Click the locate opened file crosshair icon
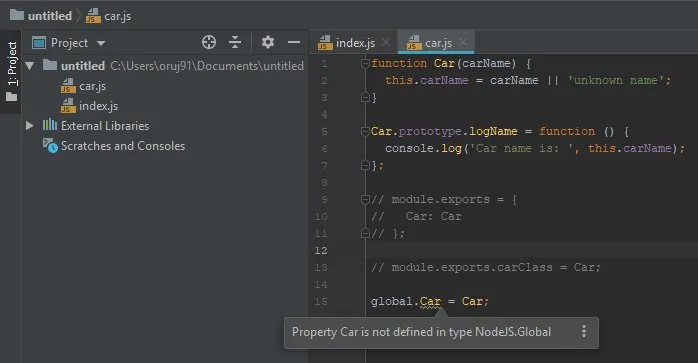This screenshot has width=698, height=363. pos(209,42)
